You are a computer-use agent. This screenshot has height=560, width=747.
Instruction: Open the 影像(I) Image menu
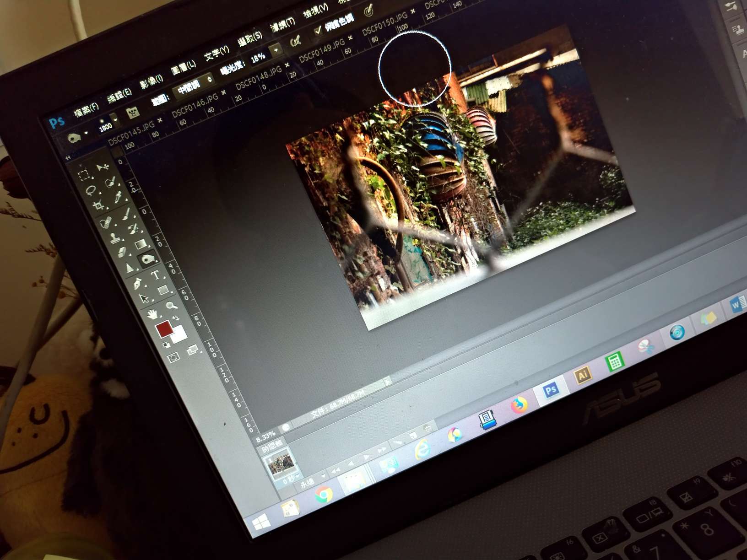pos(152,81)
